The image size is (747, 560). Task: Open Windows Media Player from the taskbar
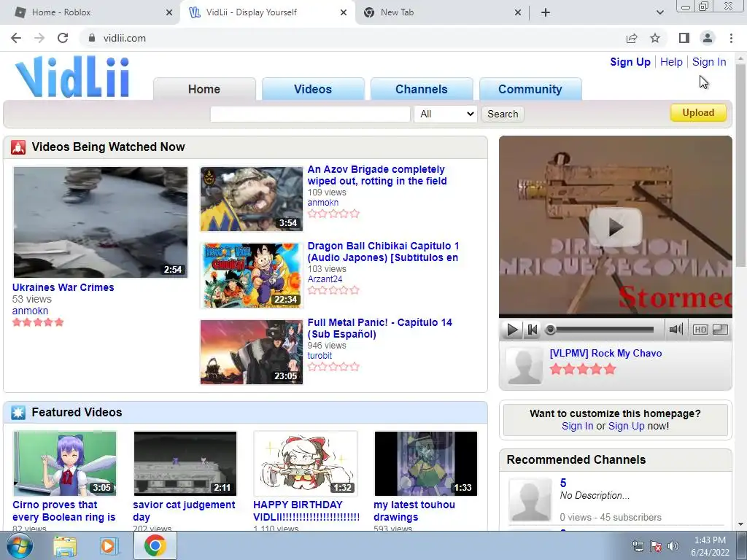(108, 546)
